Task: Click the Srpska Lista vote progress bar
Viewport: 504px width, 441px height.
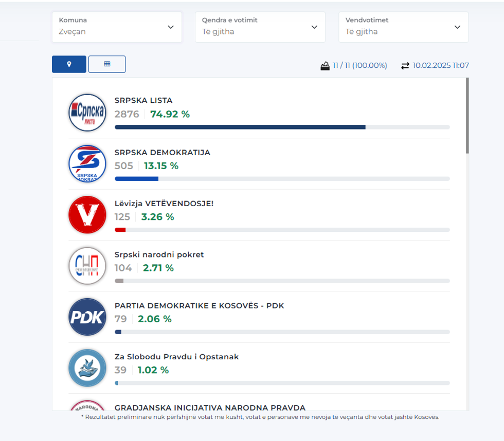Action: [282, 127]
